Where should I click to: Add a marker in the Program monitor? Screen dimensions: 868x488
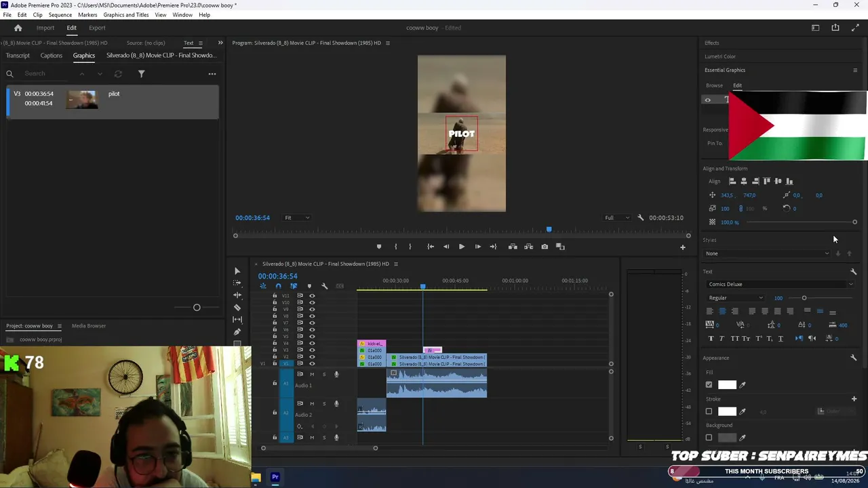(x=379, y=247)
